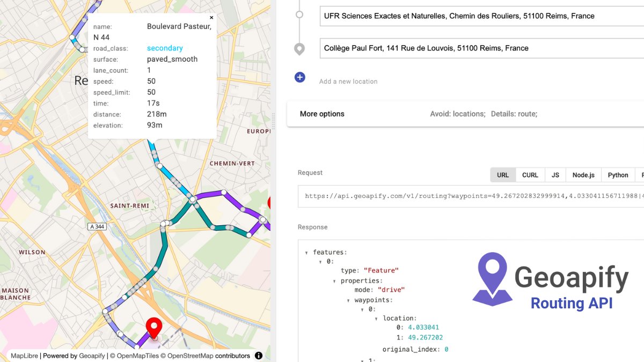The image size is (644, 362).
Task: Select the Node.js request tab
Action: pos(584,175)
